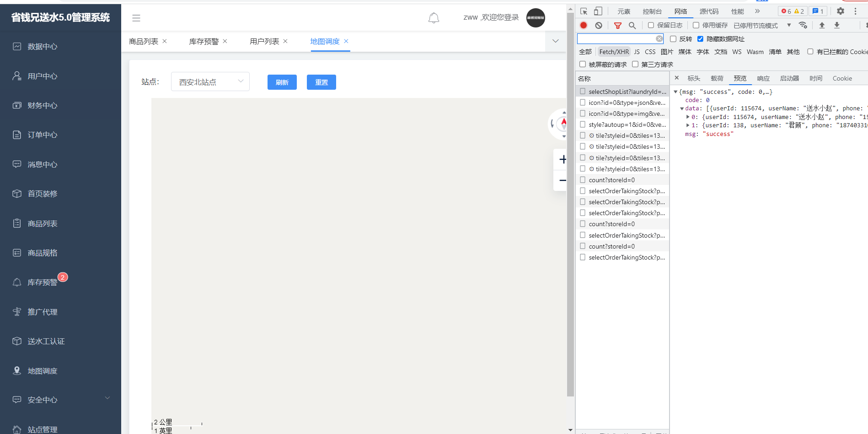This screenshot has width=868, height=434.
Task: Open the notification bell icon
Action: tap(434, 18)
